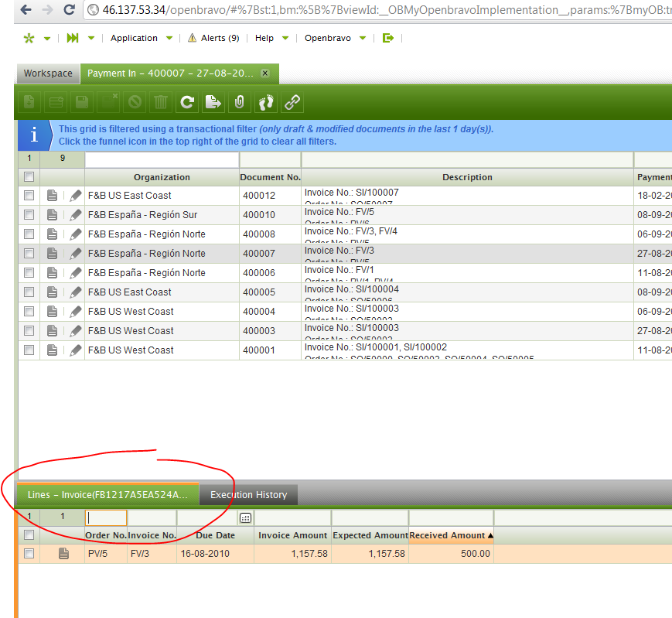Click the chain link toolbar icon
This screenshot has width=672, height=618.
tap(292, 101)
